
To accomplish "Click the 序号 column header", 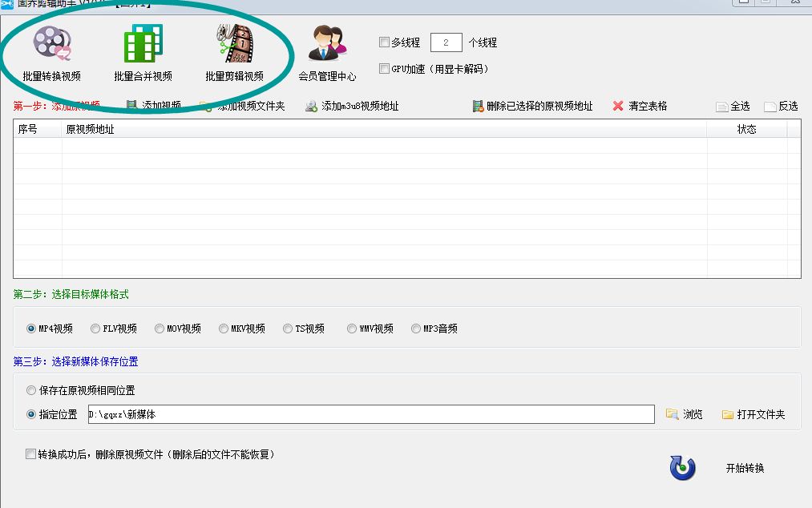I will [x=38, y=129].
